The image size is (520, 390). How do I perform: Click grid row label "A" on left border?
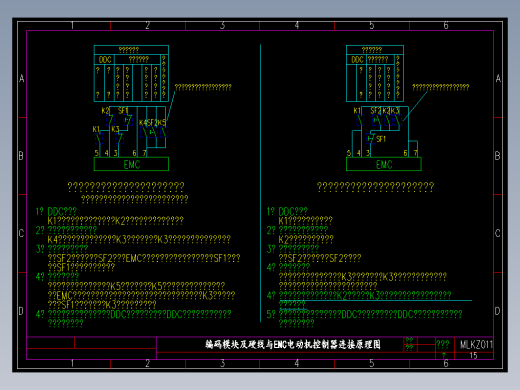[x=22, y=79]
